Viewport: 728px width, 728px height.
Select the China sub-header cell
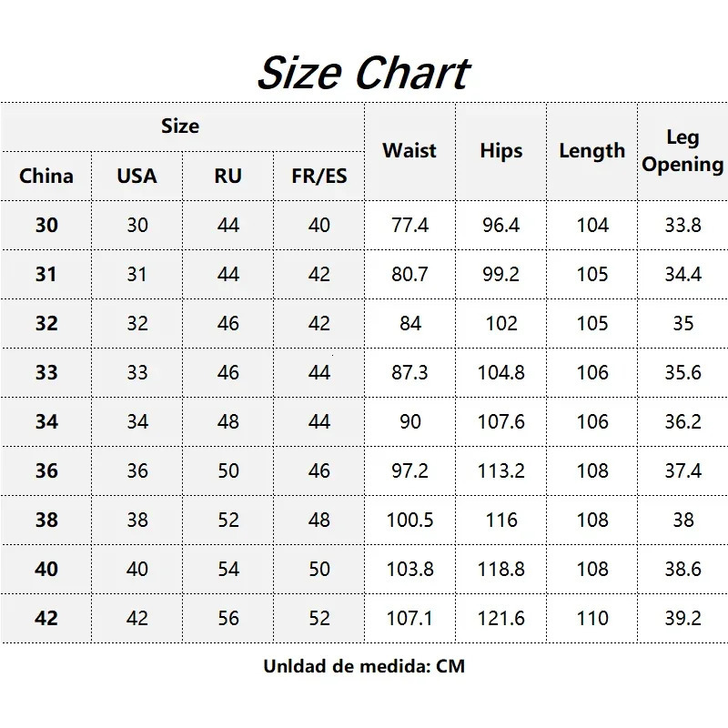(46, 176)
